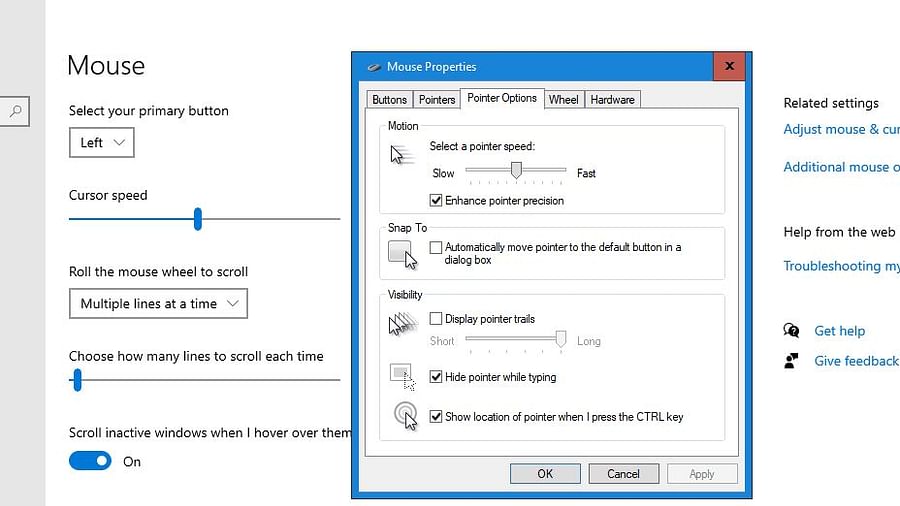The width and height of the screenshot is (900, 506).
Task: Click the Help from the web heading
Action: point(839,232)
